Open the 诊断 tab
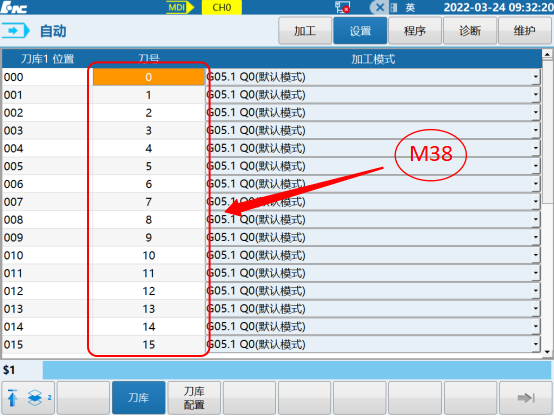The image size is (554, 416). pyautogui.click(x=470, y=31)
